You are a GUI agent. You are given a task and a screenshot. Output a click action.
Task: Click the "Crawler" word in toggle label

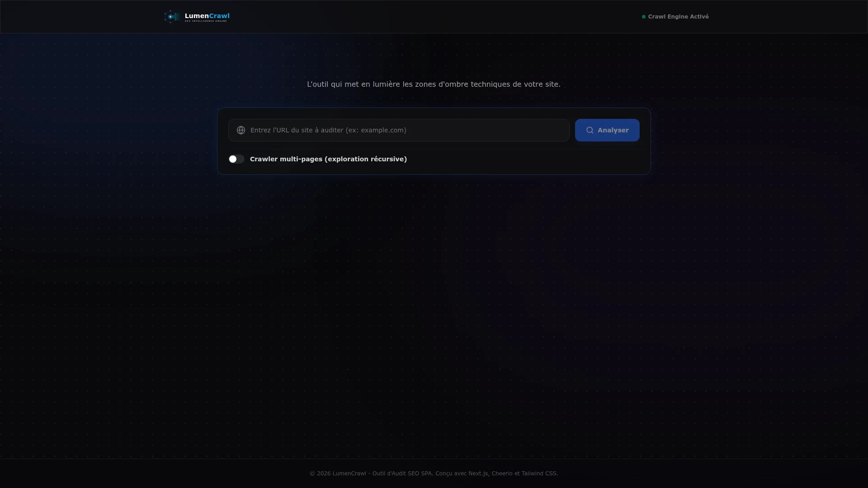tap(264, 159)
